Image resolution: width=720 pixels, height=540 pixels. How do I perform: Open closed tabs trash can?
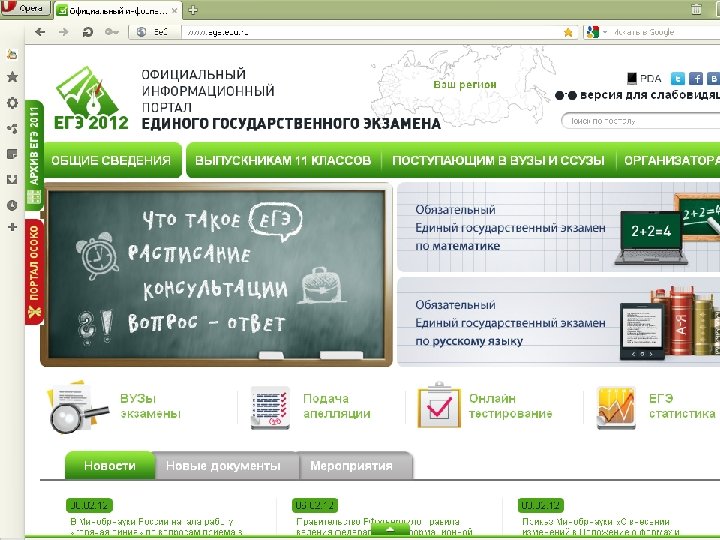[696, 9]
